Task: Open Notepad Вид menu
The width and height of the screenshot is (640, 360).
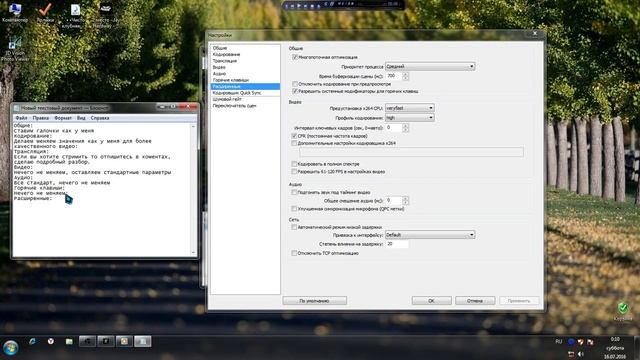Action: click(81, 118)
